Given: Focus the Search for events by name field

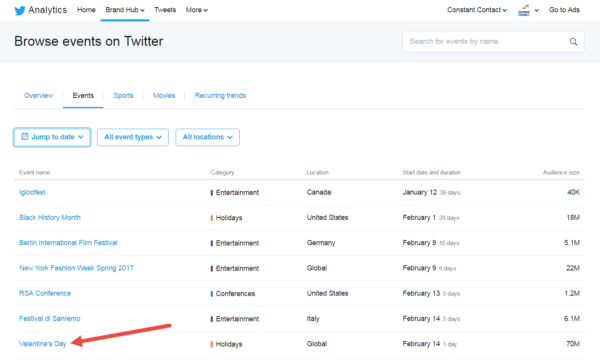Looking at the screenshot, I should click(493, 41).
